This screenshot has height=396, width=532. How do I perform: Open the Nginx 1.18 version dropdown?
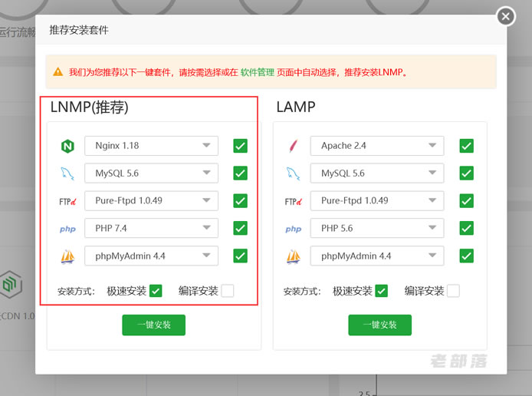[151, 146]
